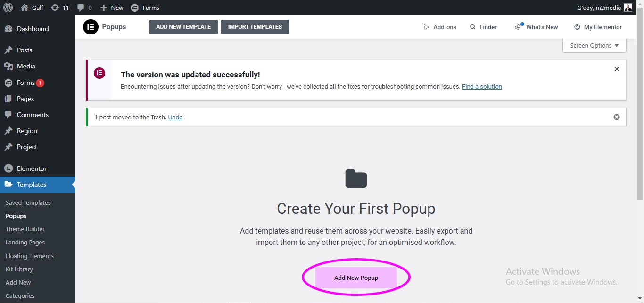Click the Add New Popup button

[x=356, y=278]
